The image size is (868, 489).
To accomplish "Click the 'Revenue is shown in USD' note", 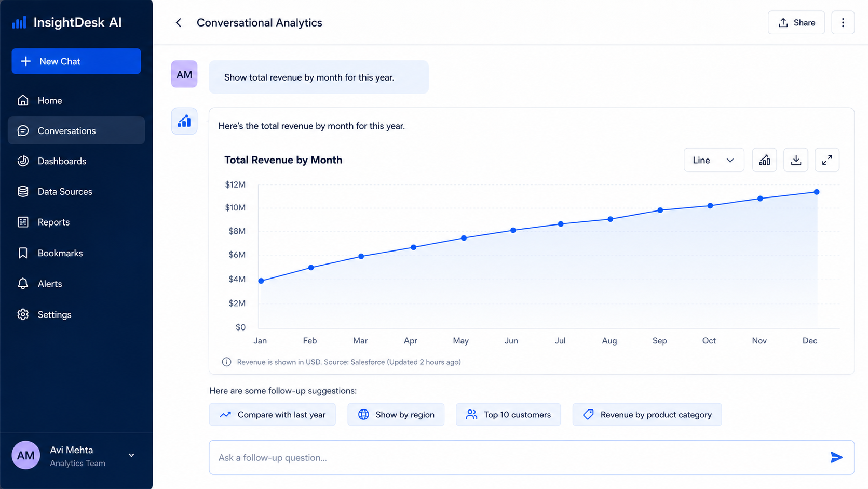I will click(x=349, y=362).
